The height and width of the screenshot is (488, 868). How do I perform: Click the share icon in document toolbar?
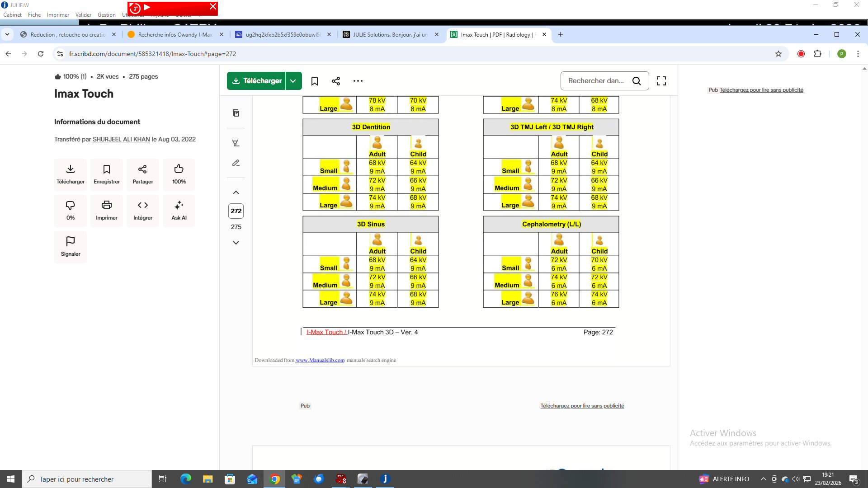point(335,81)
